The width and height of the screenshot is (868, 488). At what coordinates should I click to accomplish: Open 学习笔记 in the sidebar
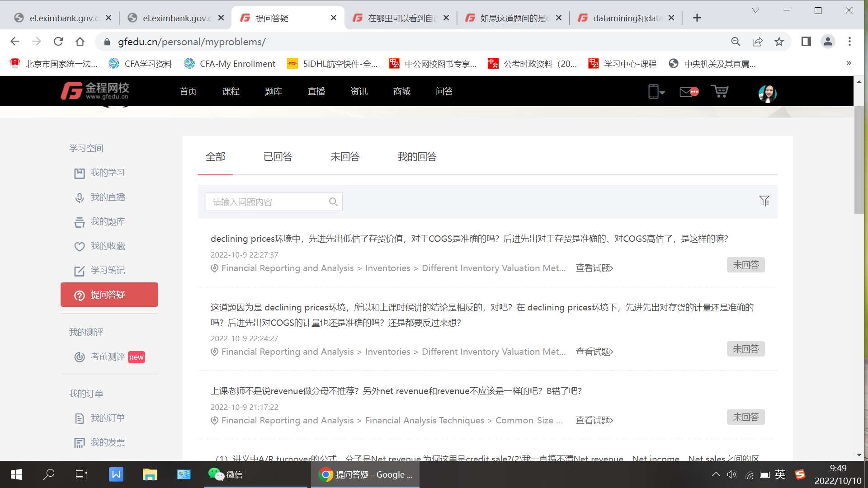pos(108,271)
